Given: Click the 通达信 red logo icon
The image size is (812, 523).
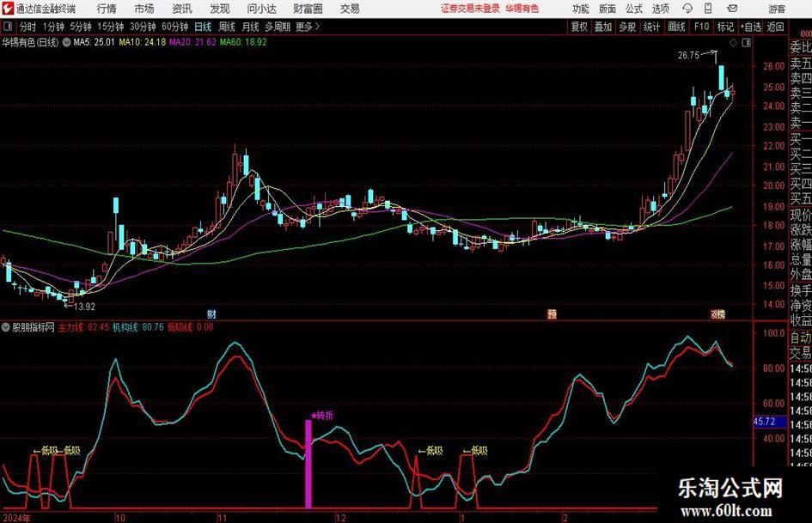Looking at the screenshot, I should [x=7, y=9].
